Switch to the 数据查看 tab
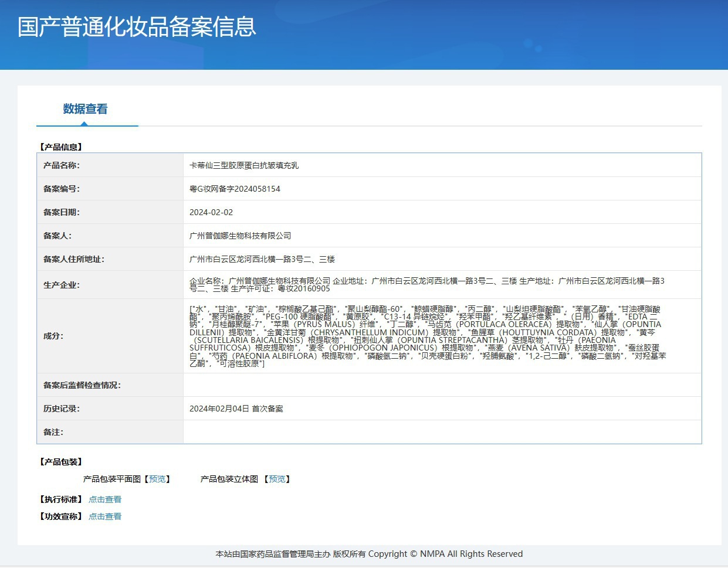Image resolution: width=728 pixels, height=568 pixels. tap(86, 109)
